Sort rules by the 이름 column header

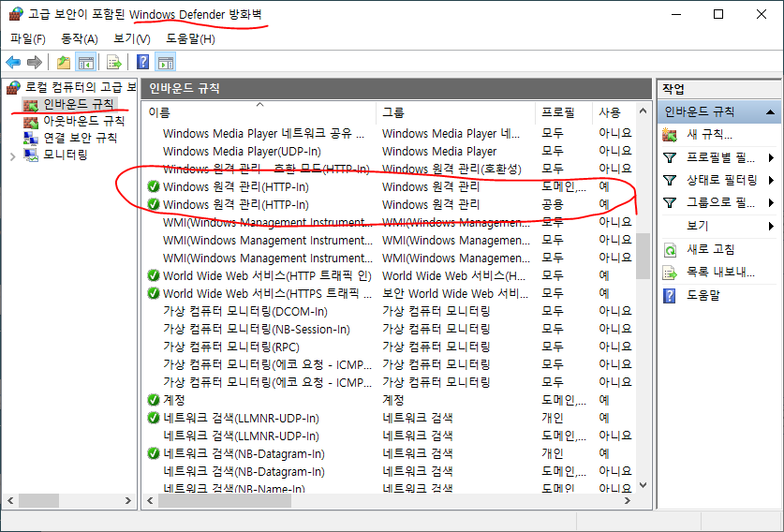click(x=259, y=113)
